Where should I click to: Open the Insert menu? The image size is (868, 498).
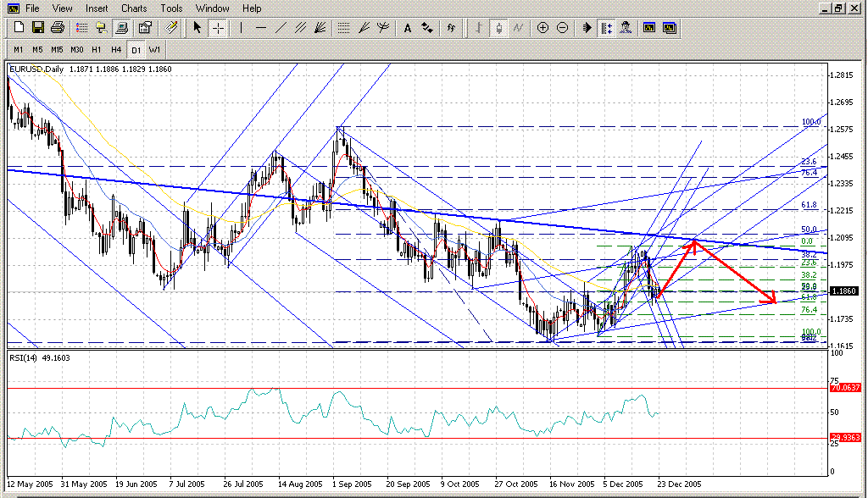97,8
